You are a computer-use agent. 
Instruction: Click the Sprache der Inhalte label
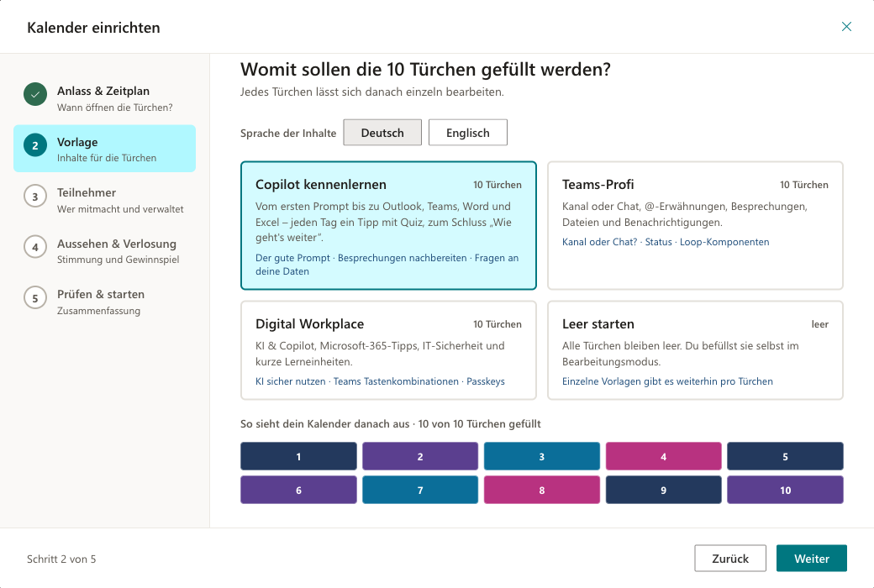288,134
